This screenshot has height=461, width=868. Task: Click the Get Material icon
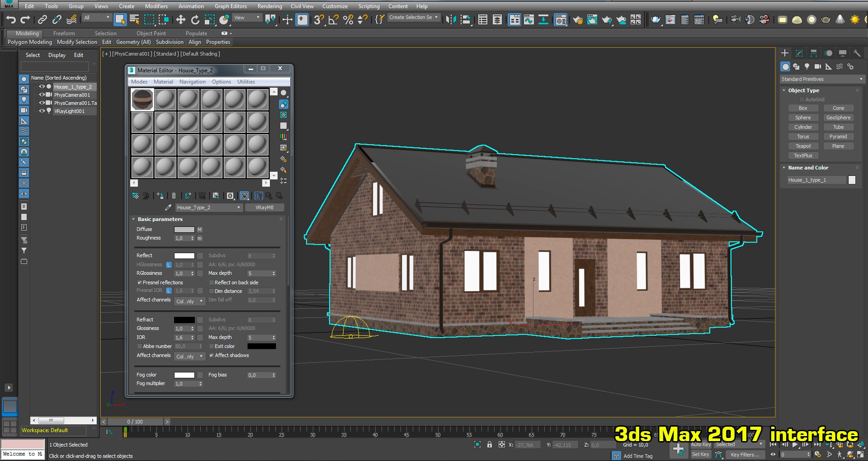pos(135,196)
